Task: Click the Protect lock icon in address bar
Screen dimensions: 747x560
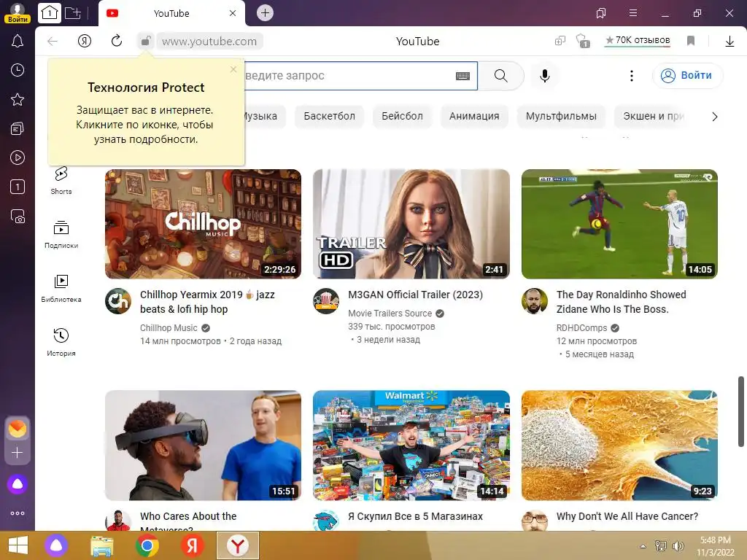Action: 146,41
